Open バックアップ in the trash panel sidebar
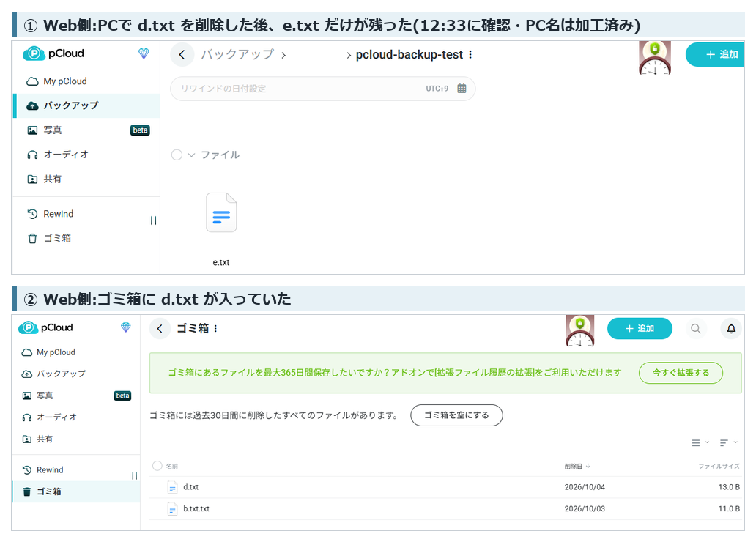Screen dimensions: 756x542 coord(75,374)
